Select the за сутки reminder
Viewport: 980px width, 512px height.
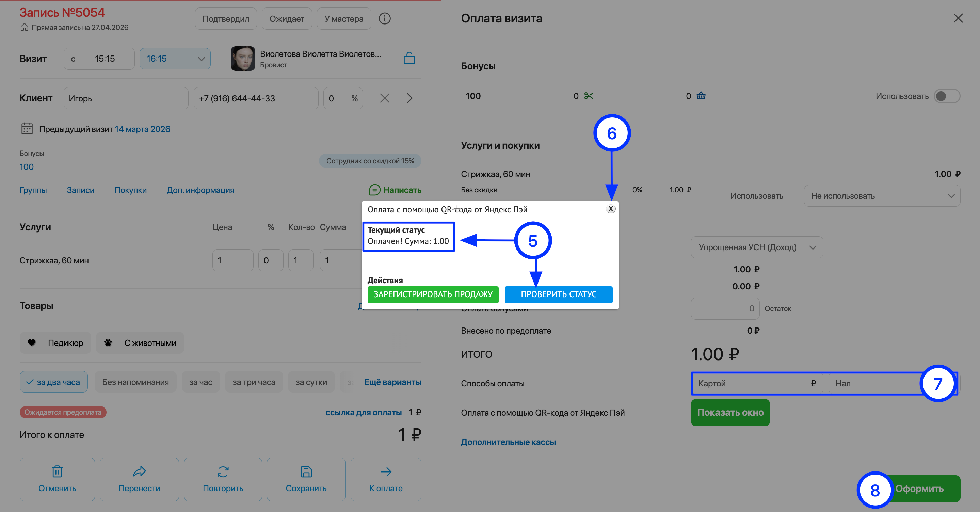(x=311, y=382)
